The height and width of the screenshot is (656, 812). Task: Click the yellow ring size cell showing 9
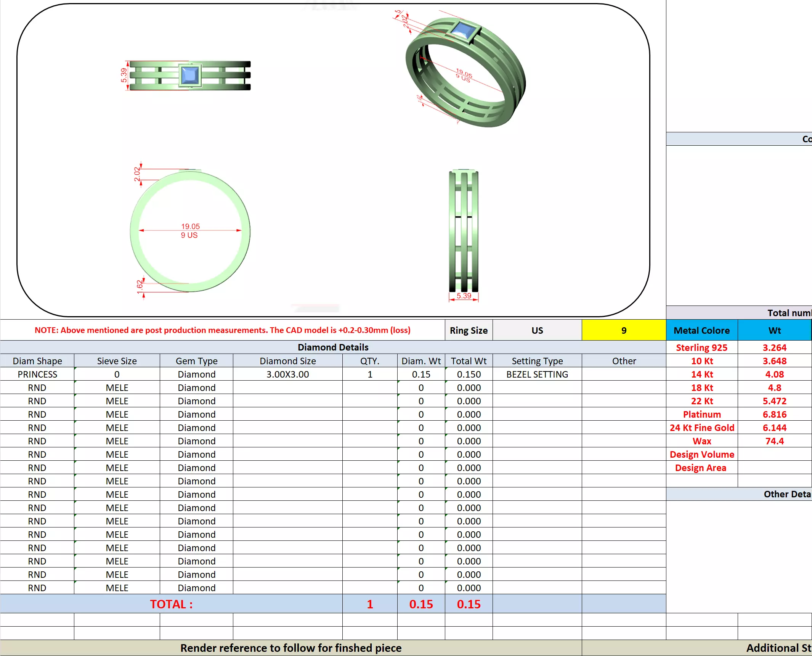pos(623,330)
